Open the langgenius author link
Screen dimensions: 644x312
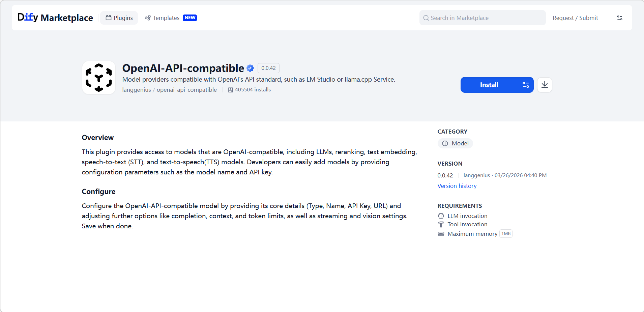pyautogui.click(x=137, y=90)
